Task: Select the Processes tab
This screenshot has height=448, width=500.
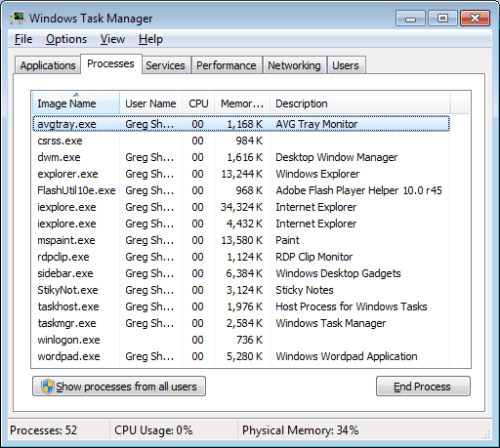Action: click(x=111, y=64)
